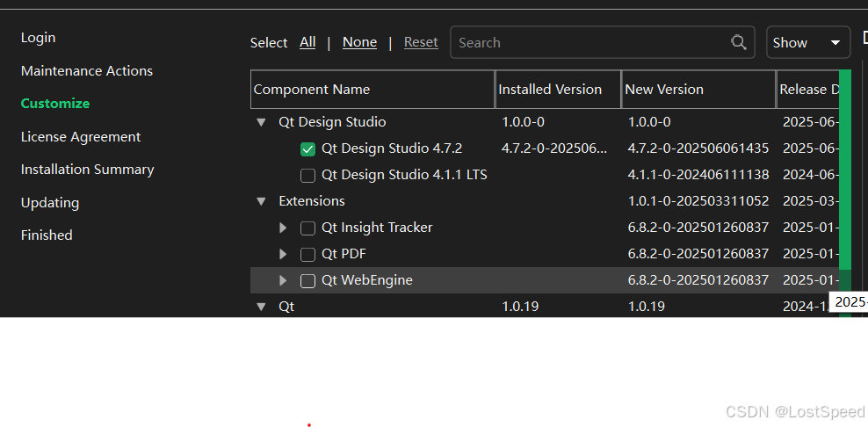This screenshot has height=427, width=868.
Task: Check the Qt PDF checkbox
Action: pos(307,254)
